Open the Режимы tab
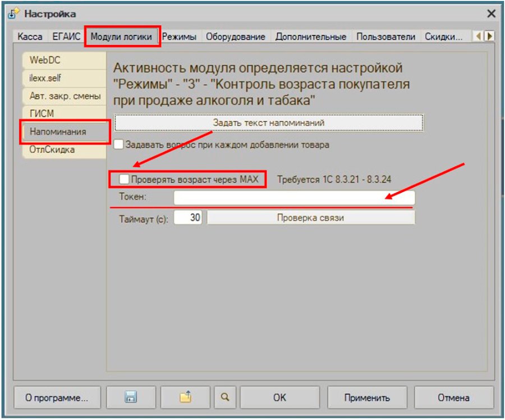505x420 pixels. [x=179, y=36]
